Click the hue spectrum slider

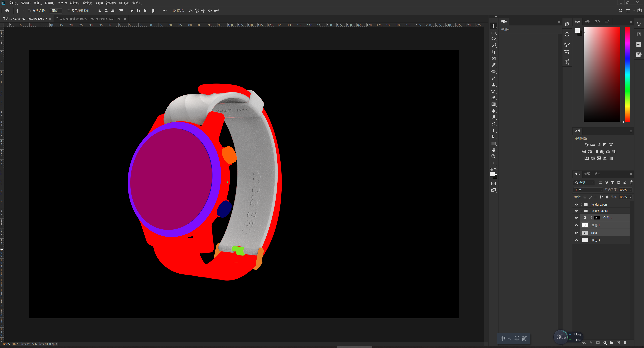pos(627,74)
